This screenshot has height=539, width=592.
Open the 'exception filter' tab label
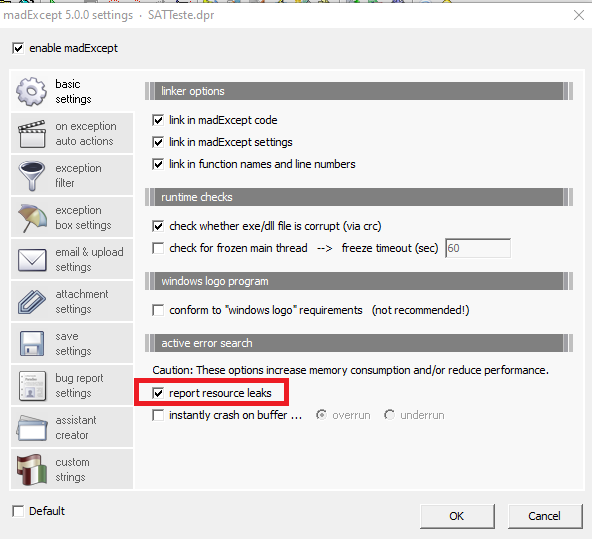pyautogui.click(x=78, y=176)
